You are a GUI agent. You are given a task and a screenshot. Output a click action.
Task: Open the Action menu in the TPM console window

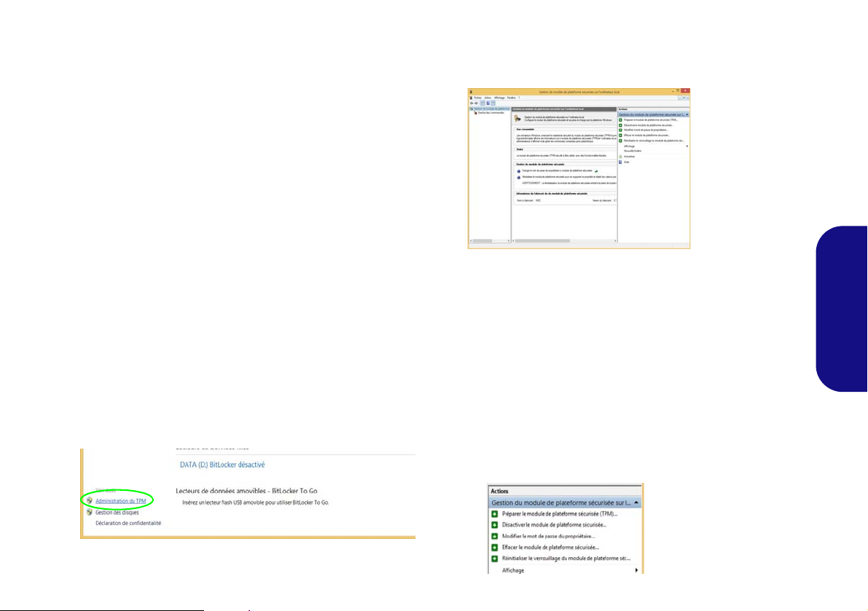(x=488, y=98)
